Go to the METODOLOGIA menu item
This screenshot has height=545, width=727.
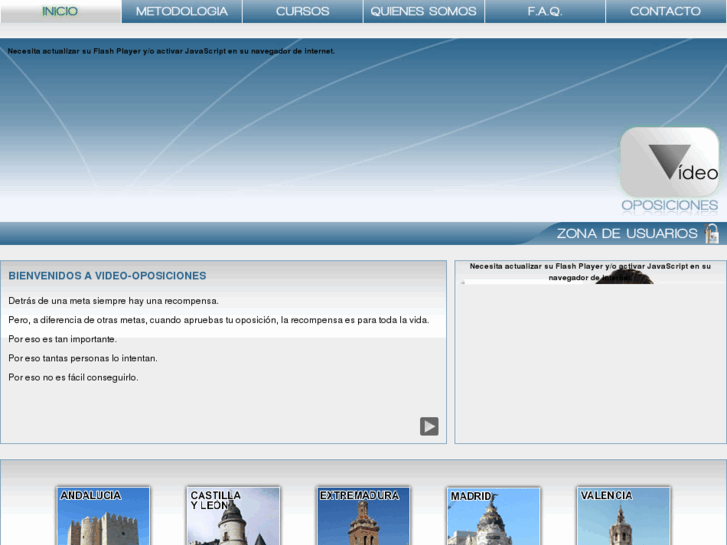coord(182,11)
